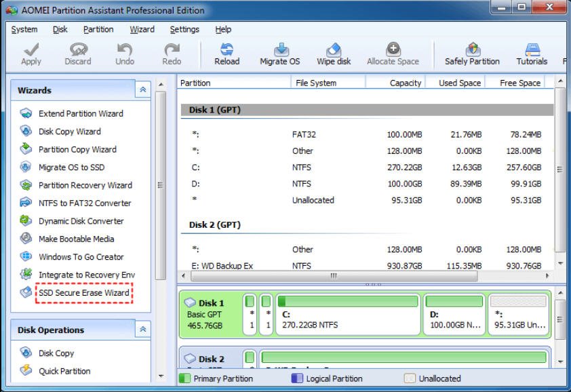Open Make Bootable Media link
The width and height of the screenshot is (571, 392).
(x=77, y=239)
